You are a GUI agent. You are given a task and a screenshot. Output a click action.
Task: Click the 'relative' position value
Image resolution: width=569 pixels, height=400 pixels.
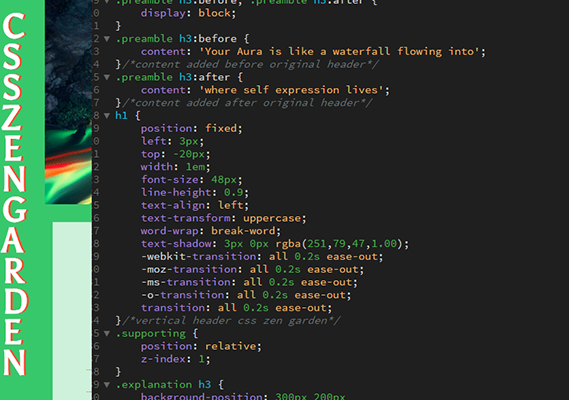pos(230,346)
